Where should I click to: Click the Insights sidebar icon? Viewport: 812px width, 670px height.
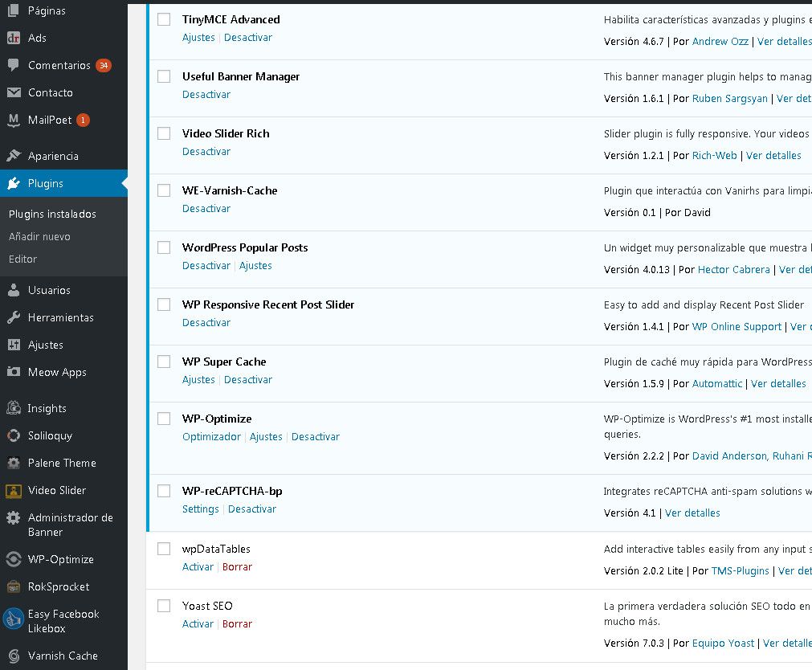pos(14,408)
